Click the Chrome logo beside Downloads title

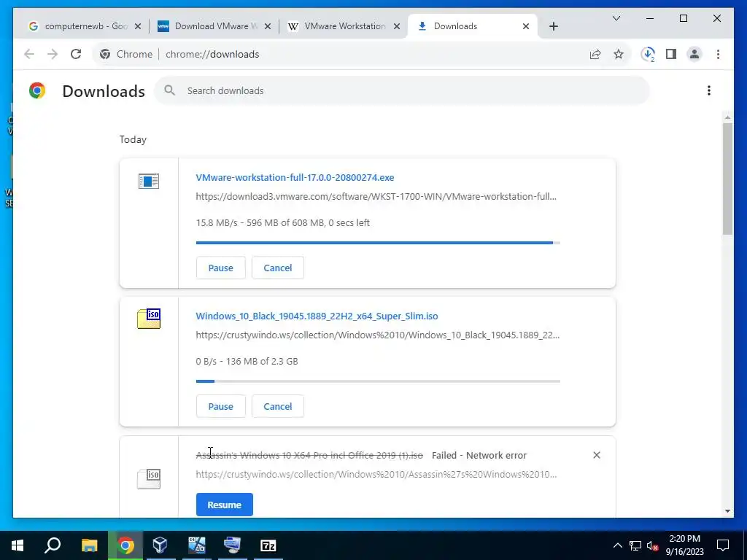(37, 90)
